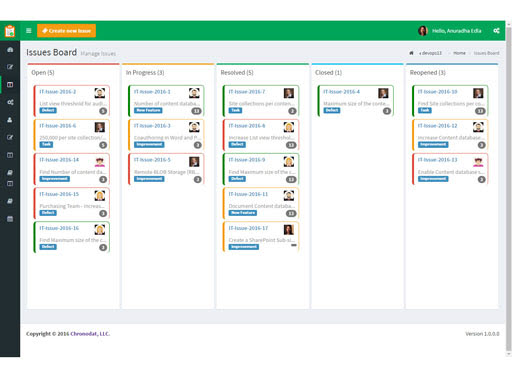Image resolution: width=512 pixels, height=384 pixels.
Task: Click Home in the breadcrumb
Action: (x=459, y=53)
